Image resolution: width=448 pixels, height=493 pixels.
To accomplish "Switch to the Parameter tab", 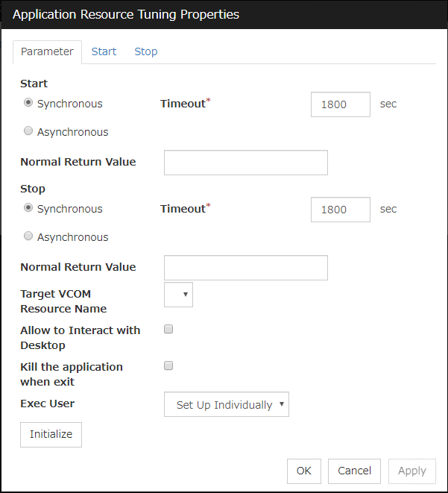I will point(47,51).
